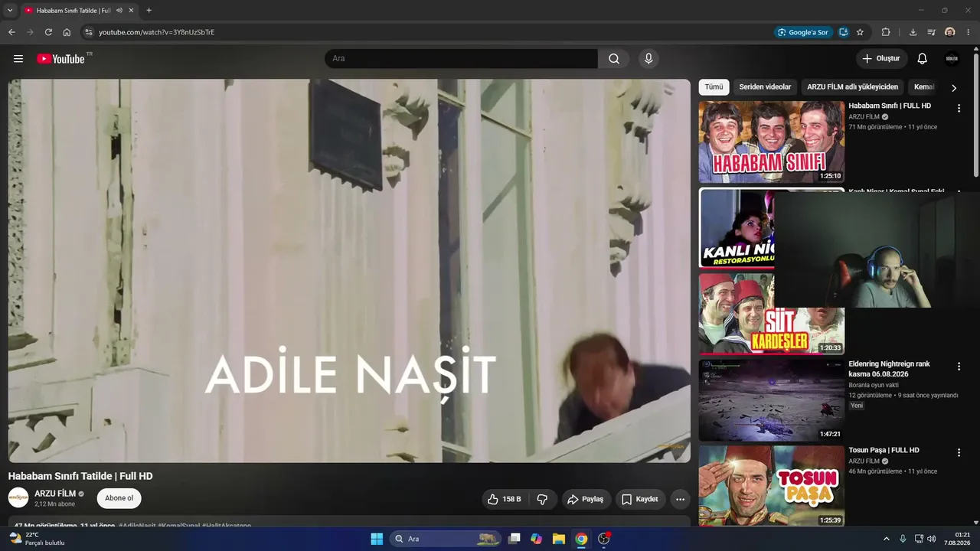Open the ARZU FİLM channel avatar
Viewport: 980px width, 551px height.
18,497
